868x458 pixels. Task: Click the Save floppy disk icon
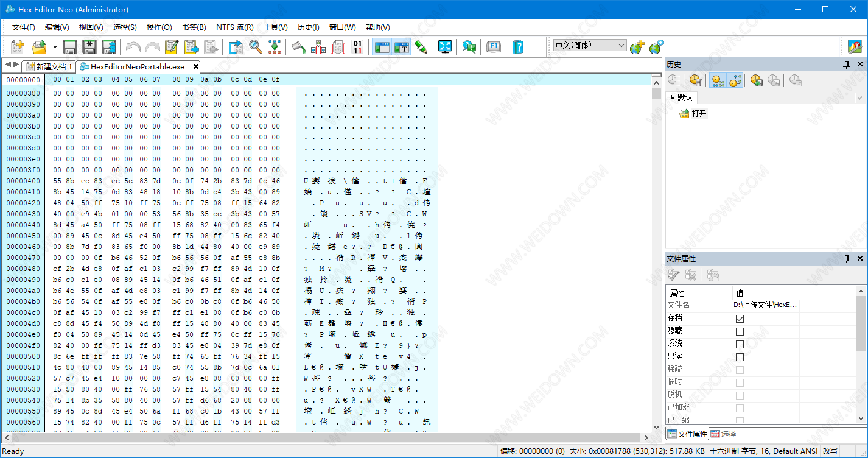tap(70, 47)
